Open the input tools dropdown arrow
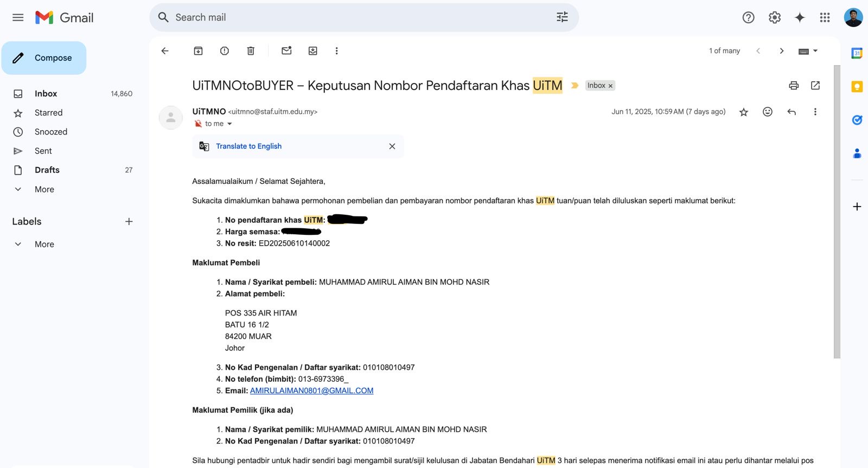Viewport: 868px width, 468px height. click(x=815, y=51)
